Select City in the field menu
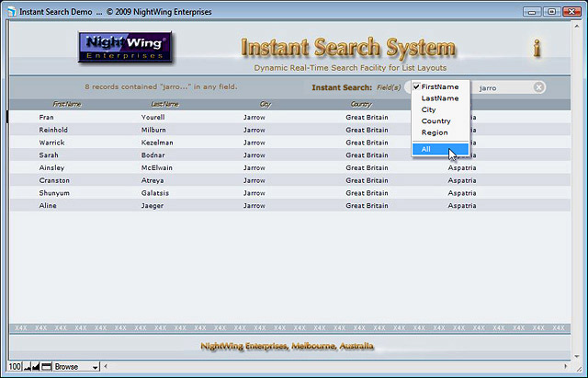Viewport: 588px width, 378px height. 440,109
